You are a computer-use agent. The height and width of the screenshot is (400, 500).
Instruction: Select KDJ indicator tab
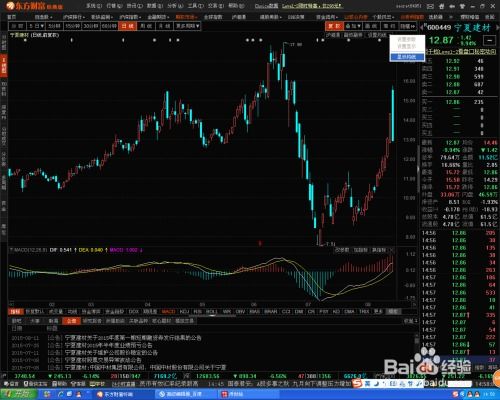tap(184, 312)
